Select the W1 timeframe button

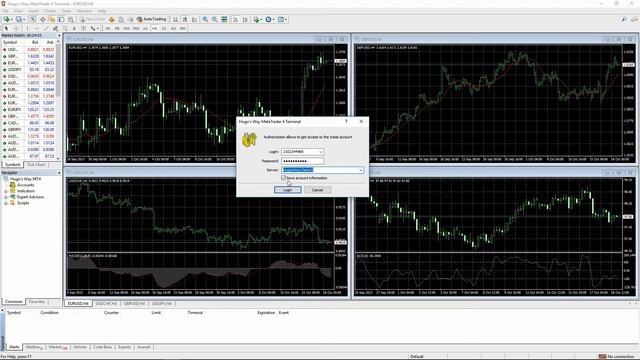[x=173, y=29]
